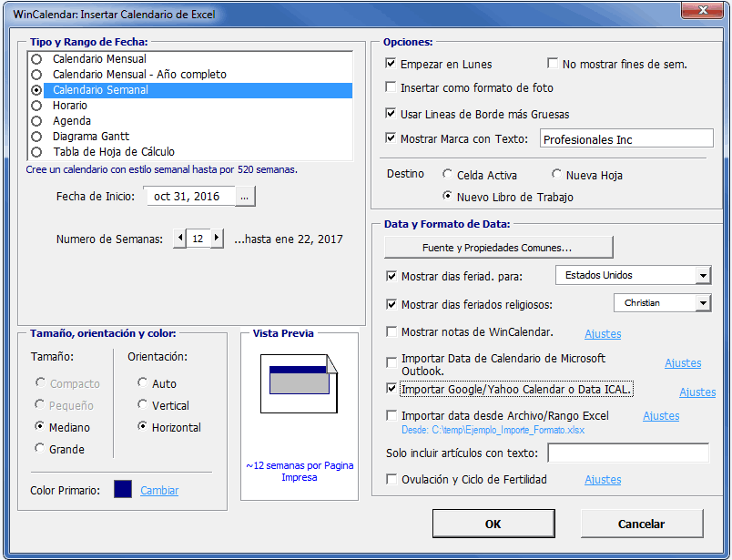Select Nueva Hoja as destination

[x=557, y=174]
